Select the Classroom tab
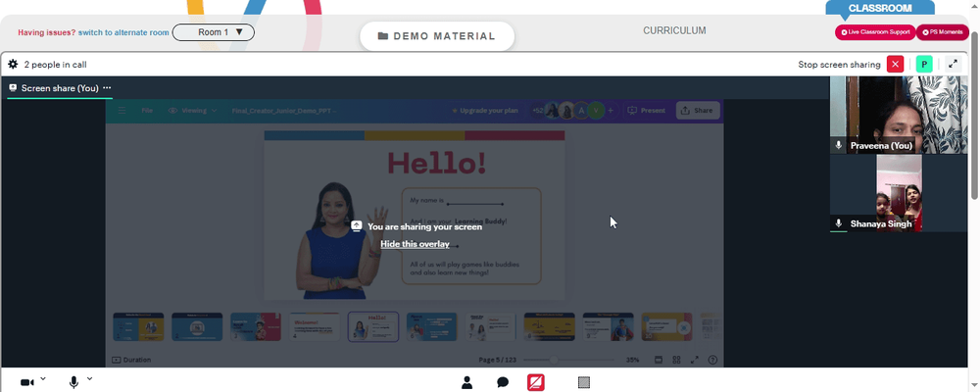The width and height of the screenshot is (980, 392). 880,8
